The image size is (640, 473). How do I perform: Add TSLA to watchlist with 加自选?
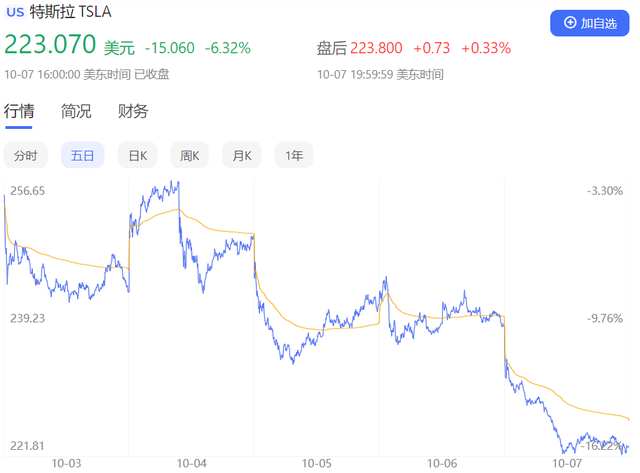(x=589, y=23)
